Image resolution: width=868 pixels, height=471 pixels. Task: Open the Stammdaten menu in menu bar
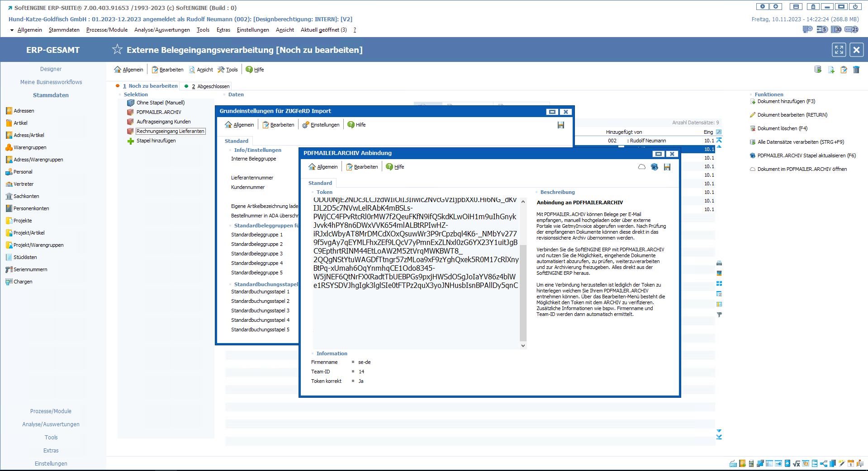[64, 30]
